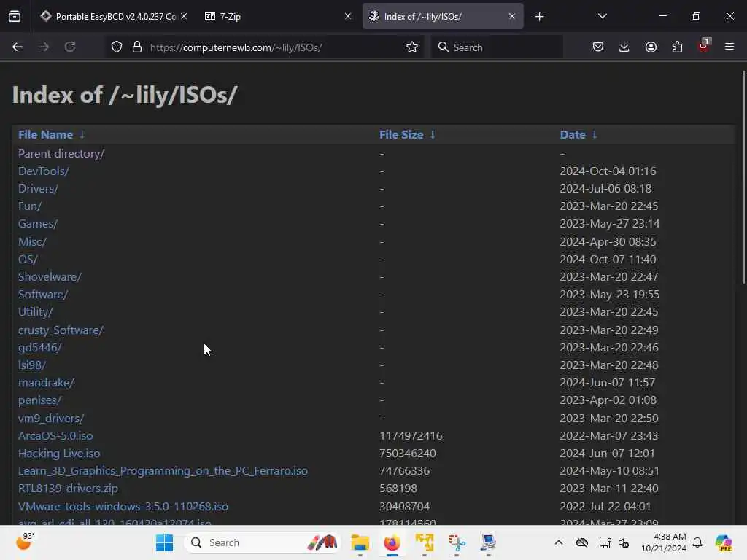747x560 pixels.
Task: Click Firefox taskbar icon
Action: point(392,542)
